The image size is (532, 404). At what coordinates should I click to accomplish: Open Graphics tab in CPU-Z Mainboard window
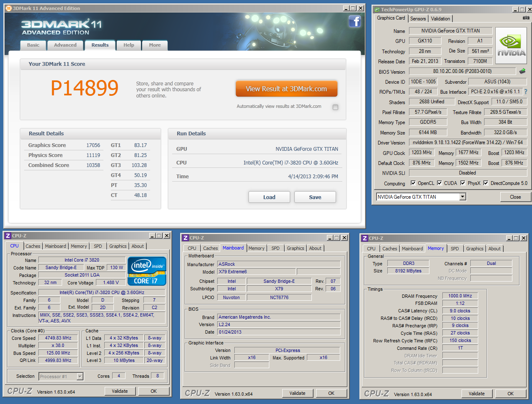click(296, 248)
